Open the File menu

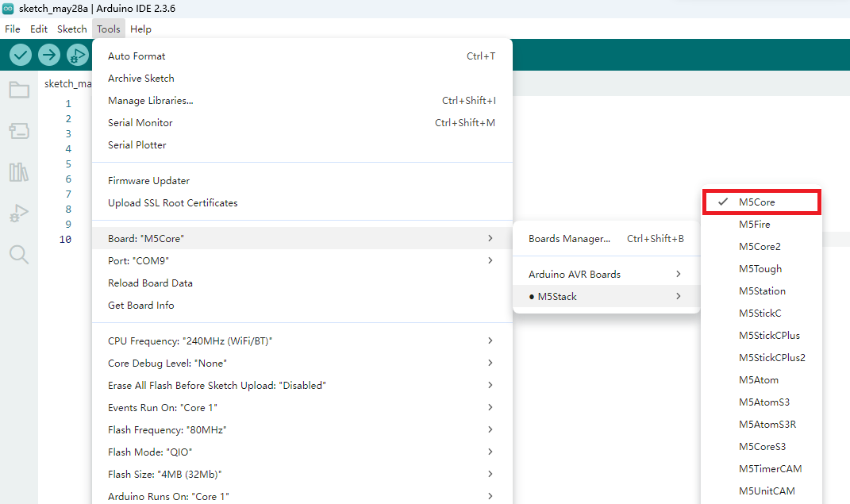pyautogui.click(x=13, y=29)
